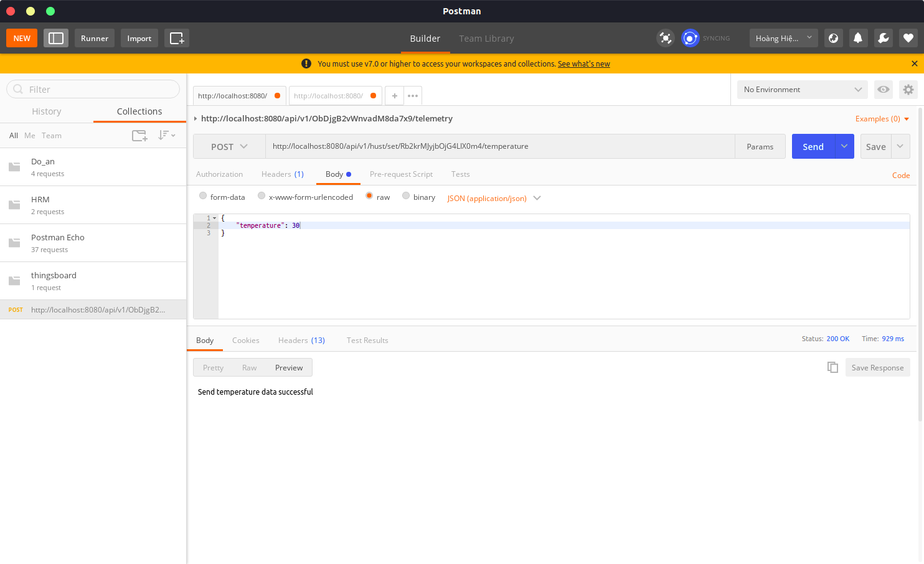
Task: Click the blue syncing icon
Action: point(690,38)
